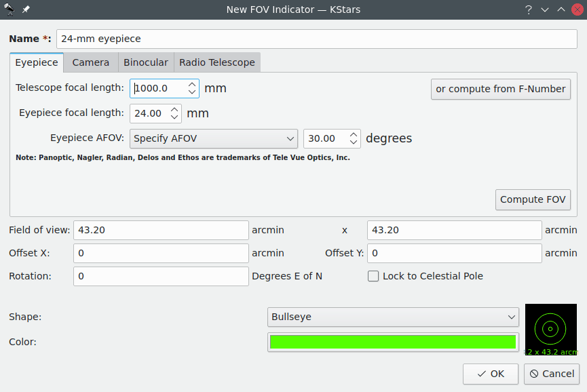Click the help question mark icon
Image resolution: width=587 pixels, height=392 pixels.
click(528, 9)
